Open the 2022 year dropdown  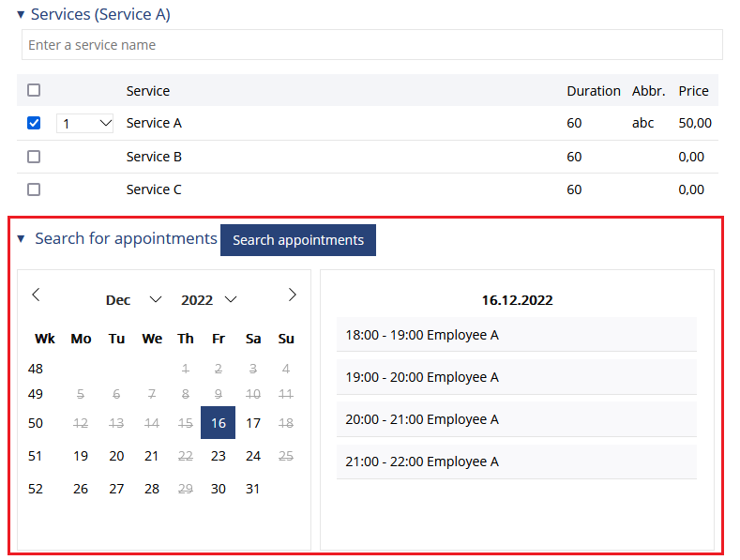tap(208, 300)
